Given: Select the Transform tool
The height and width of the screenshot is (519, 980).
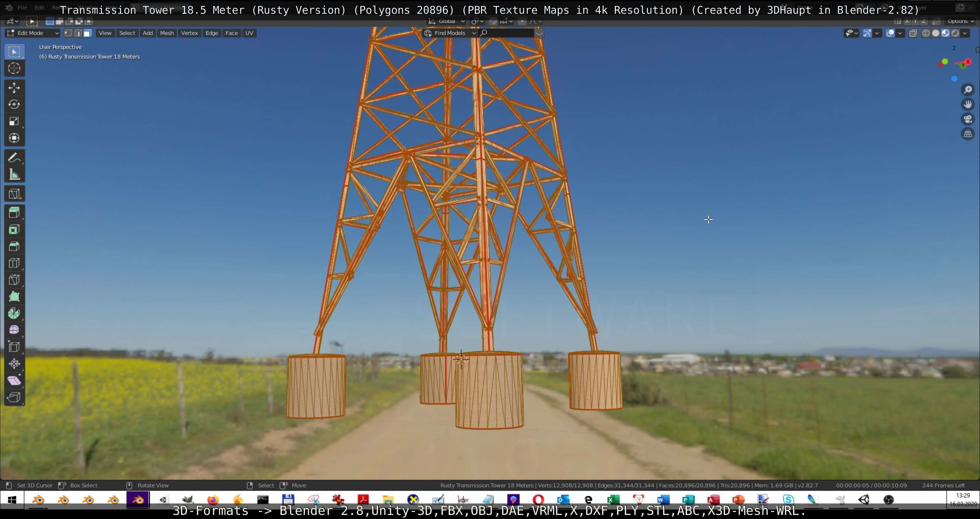Looking at the screenshot, I should (x=15, y=138).
